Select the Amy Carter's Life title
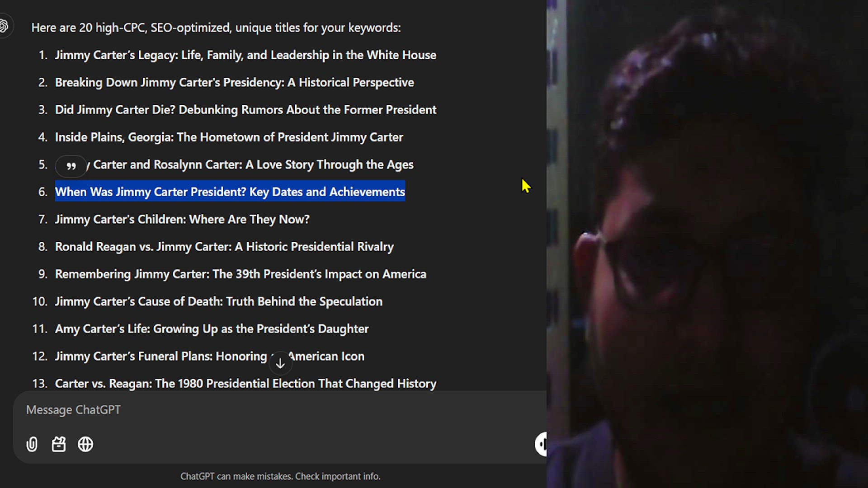868x488 pixels. (212, 328)
